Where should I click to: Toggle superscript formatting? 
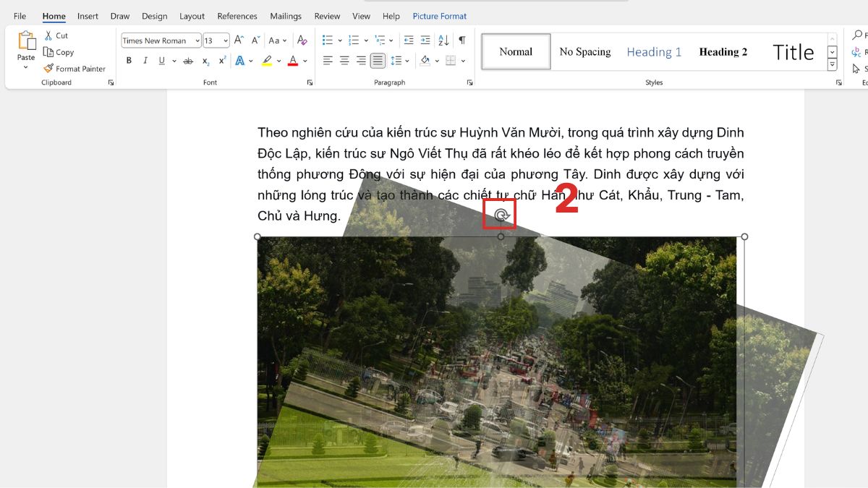click(222, 61)
